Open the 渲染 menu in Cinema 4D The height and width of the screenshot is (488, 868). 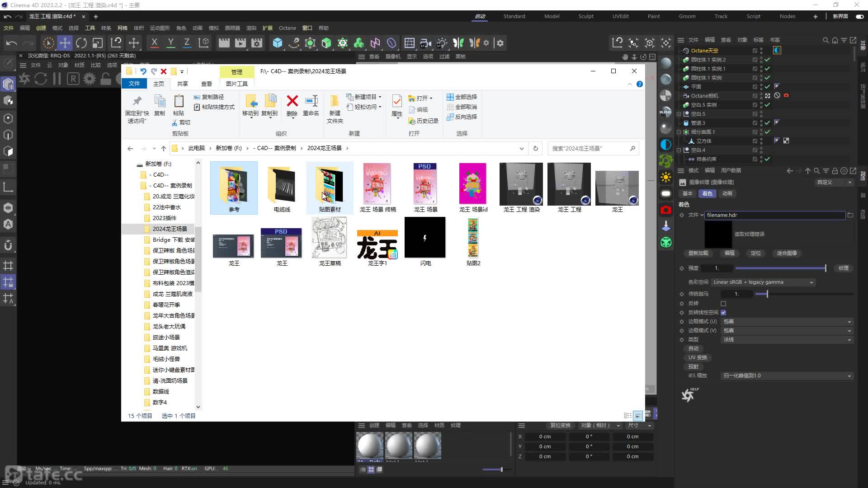click(251, 28)
